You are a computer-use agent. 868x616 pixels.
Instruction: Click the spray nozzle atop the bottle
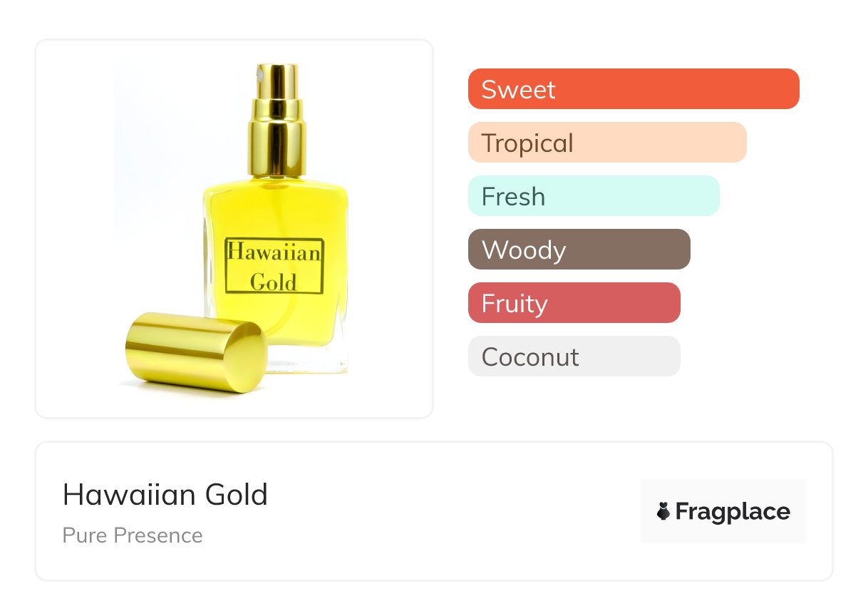pyautogui.click(x=277, y=84)
